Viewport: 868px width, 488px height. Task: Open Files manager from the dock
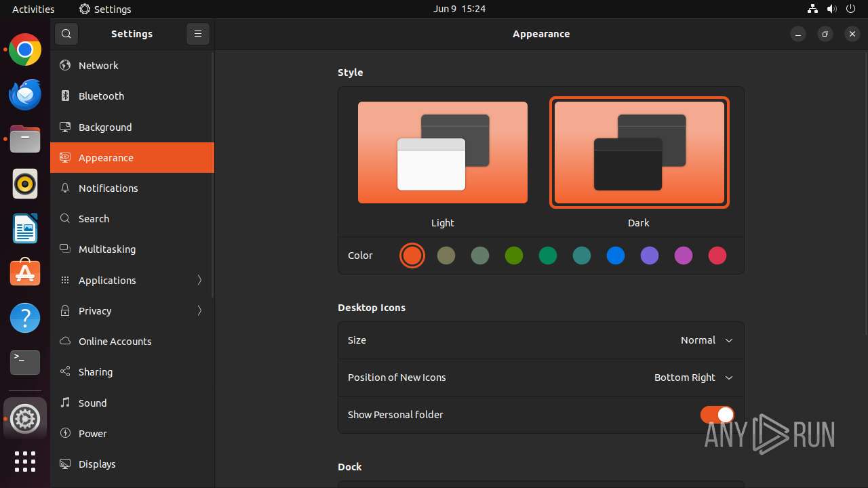(25, 139)
